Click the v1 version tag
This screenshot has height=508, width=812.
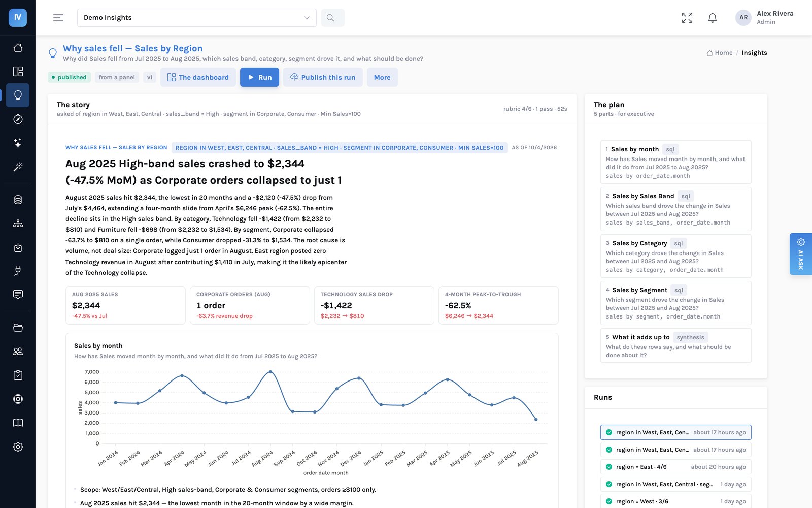point(150,77)
